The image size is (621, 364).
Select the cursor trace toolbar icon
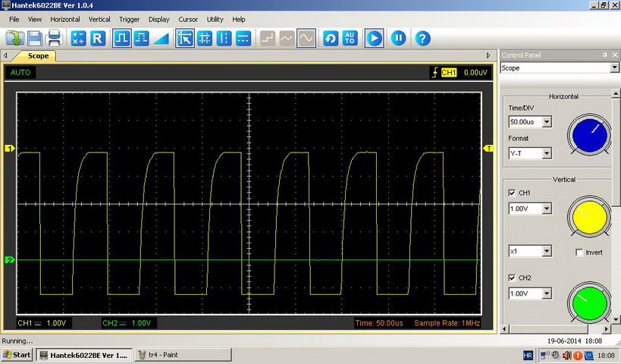point(184,38)
